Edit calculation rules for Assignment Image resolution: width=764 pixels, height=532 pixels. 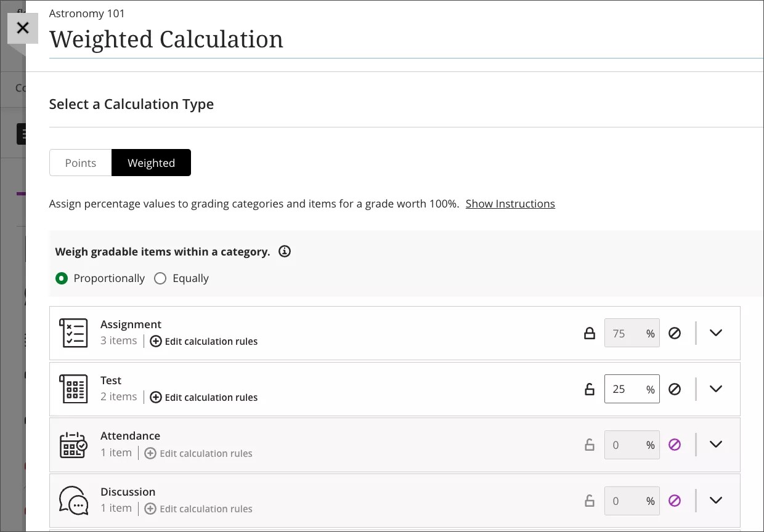[x=204, y=341]
